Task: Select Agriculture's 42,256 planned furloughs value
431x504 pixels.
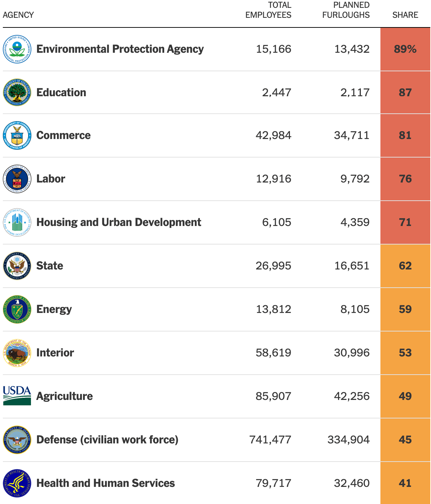Action: coord(352,396)
